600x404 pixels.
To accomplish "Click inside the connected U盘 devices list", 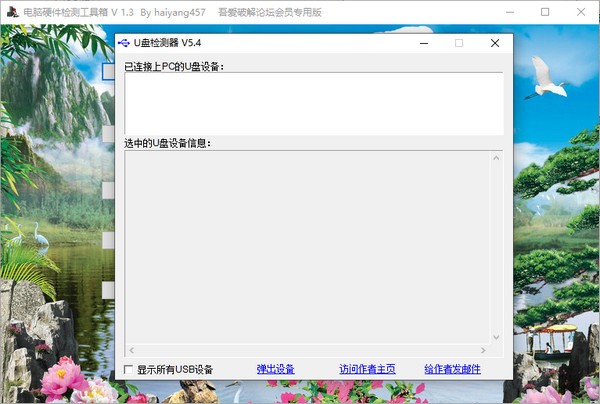I will 314,103.
